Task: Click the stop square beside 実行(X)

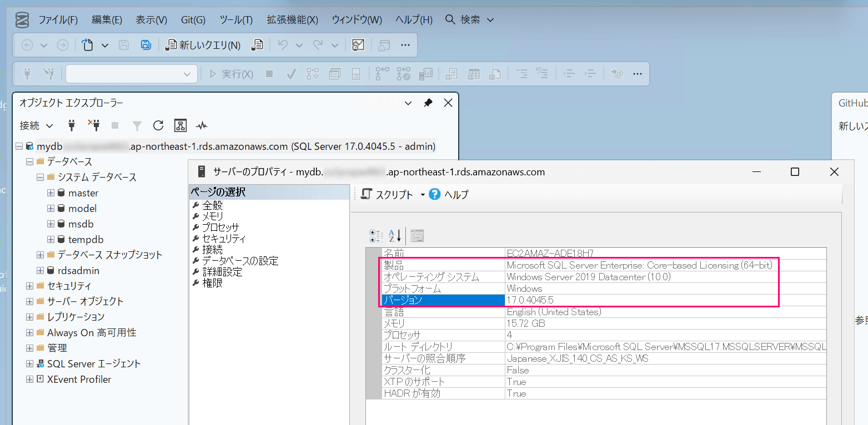Action: [x=269, y=74]
